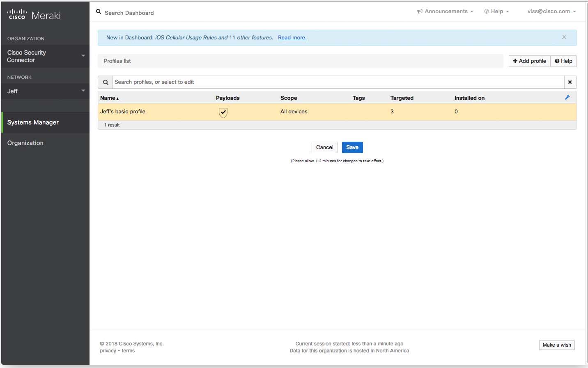Sort by the Installed on column header
Image resolution: width=588 pixels, height=368 pixels.
(x=469, y=98)
